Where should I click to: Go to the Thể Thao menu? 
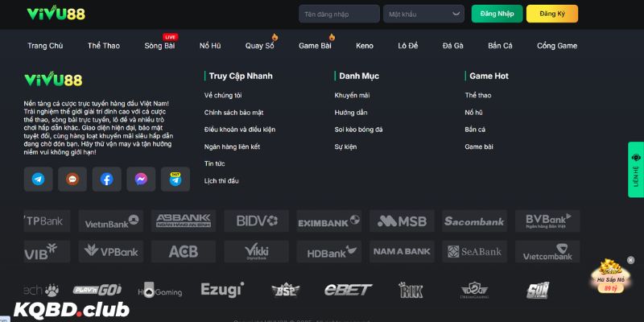coord(103,46)
